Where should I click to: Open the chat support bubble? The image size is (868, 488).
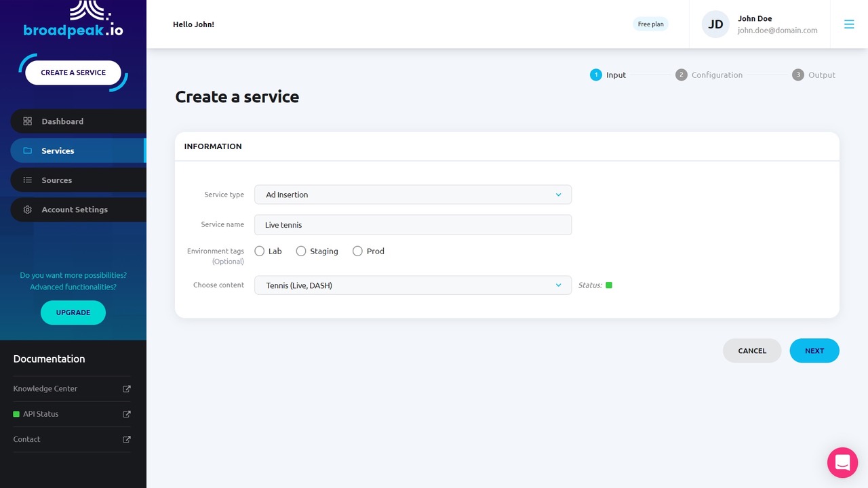tap(842, 463)
